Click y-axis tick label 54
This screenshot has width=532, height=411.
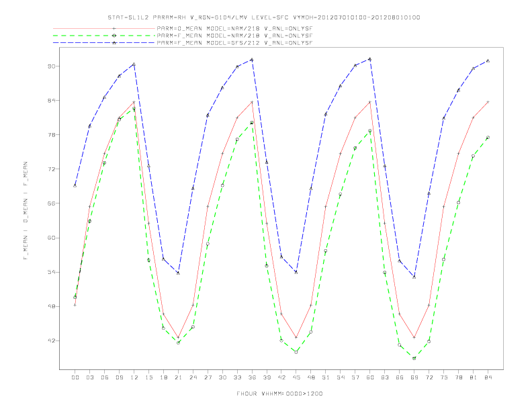point(51,272)
